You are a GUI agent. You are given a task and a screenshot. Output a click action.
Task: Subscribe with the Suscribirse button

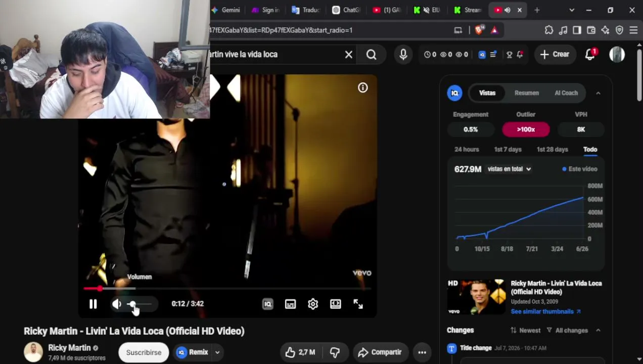tap(144, 352)
